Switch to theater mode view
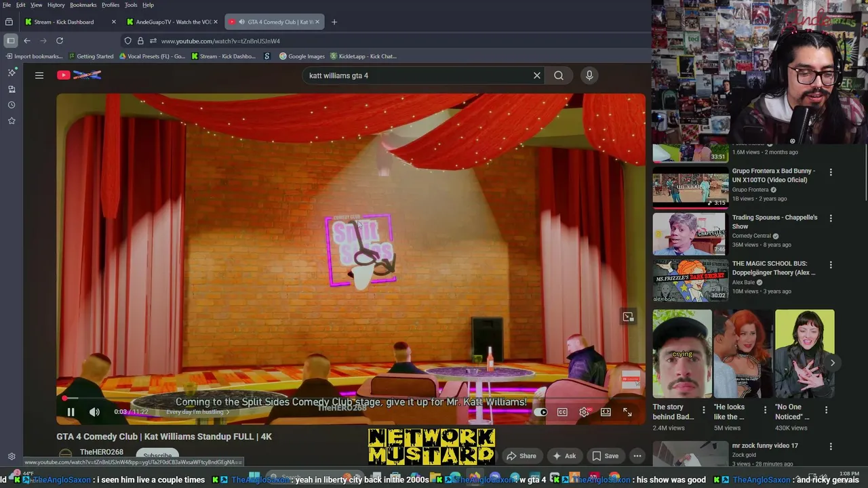 click(x=606, y=412)
